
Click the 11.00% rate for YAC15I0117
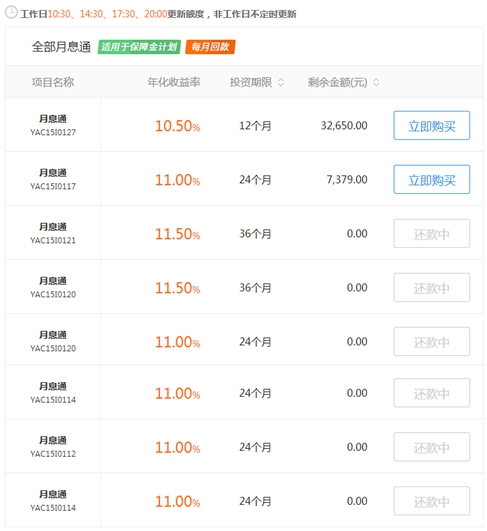point(177,180)
